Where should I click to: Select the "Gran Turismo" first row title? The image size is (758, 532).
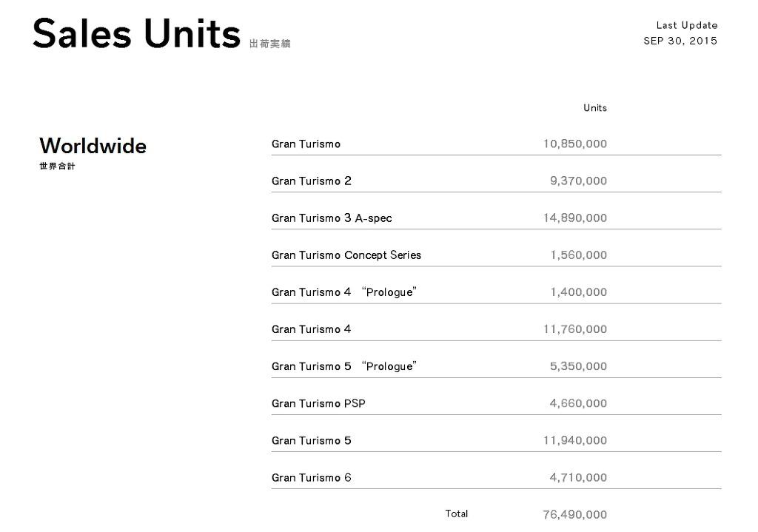(x=306, y=144)
